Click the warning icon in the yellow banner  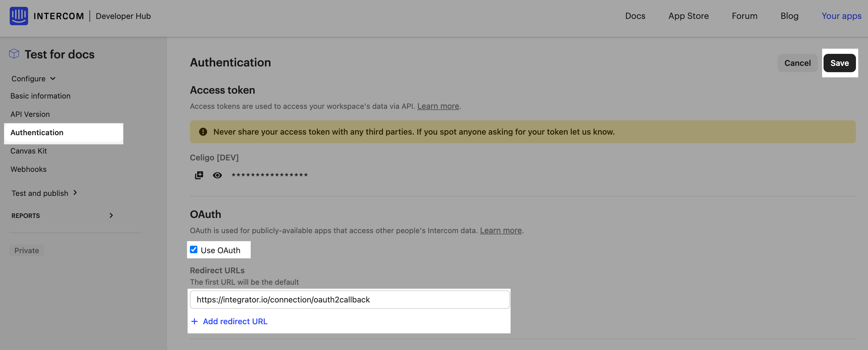click(x=203, y=131)
